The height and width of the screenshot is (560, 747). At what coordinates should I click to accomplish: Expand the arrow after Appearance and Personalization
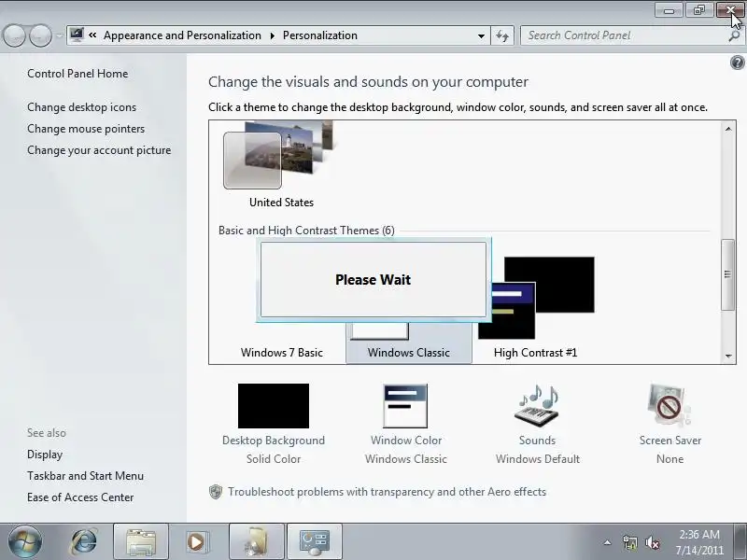273,35
